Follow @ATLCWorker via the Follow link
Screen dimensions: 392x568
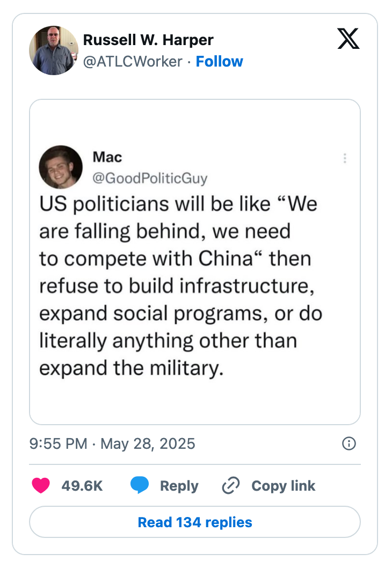click(x=219, y=61)
